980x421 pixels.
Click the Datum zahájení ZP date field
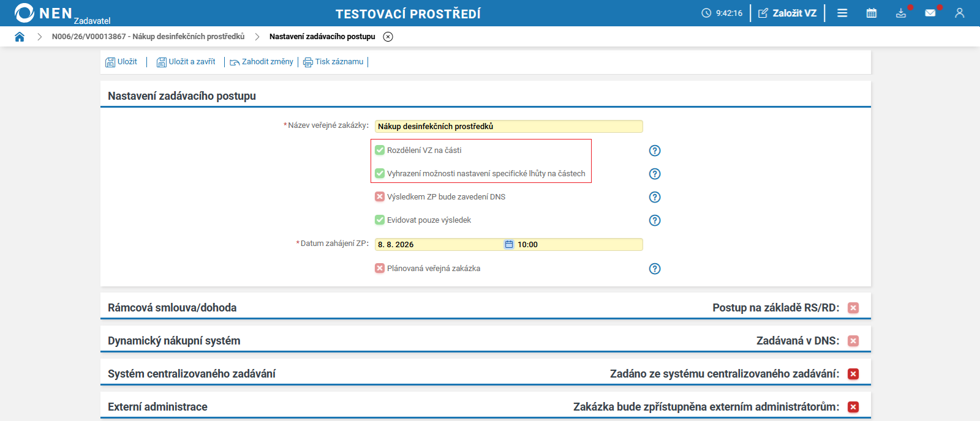[x=439, y=244]
